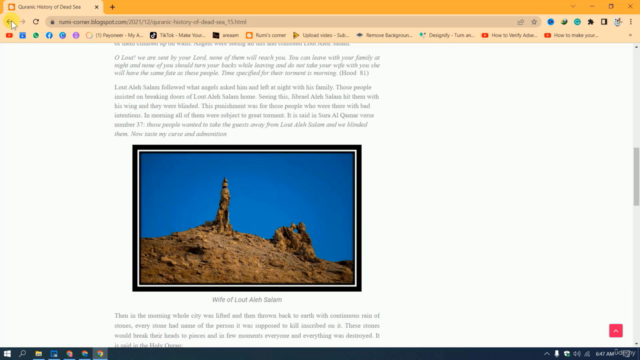Open the blue round extension icon
640x360 pixels.
(x=551, y=22)
